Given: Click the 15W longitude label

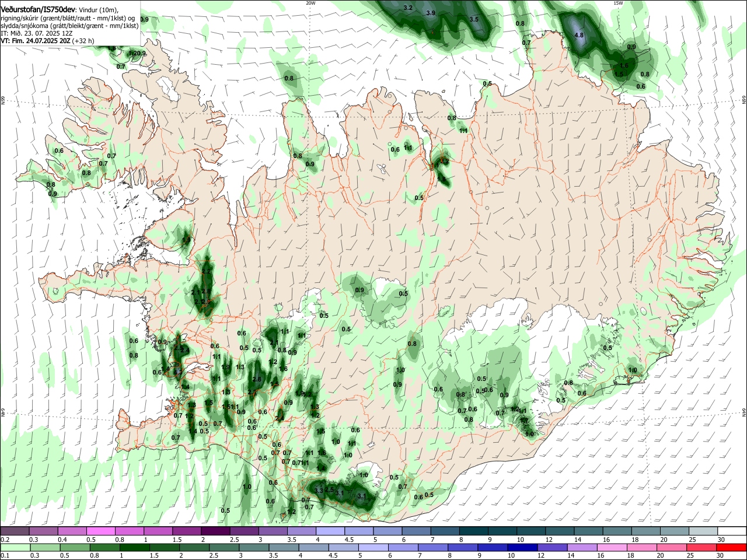Looking at the screenshot, I should pyautogui.click(x=618, y=3).
